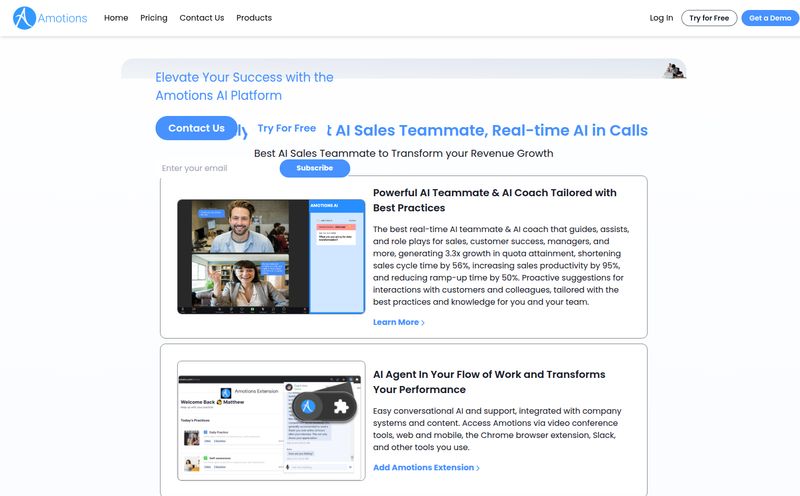The image size is (800, 496).
Task: Click the chevron next to Learn More
Action: point(423,323)
